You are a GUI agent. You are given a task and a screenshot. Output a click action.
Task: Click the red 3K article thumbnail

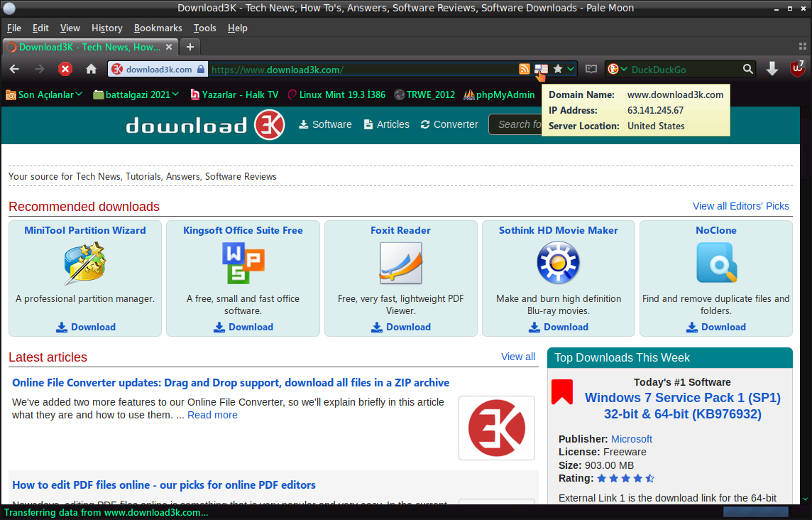(497, 428)
